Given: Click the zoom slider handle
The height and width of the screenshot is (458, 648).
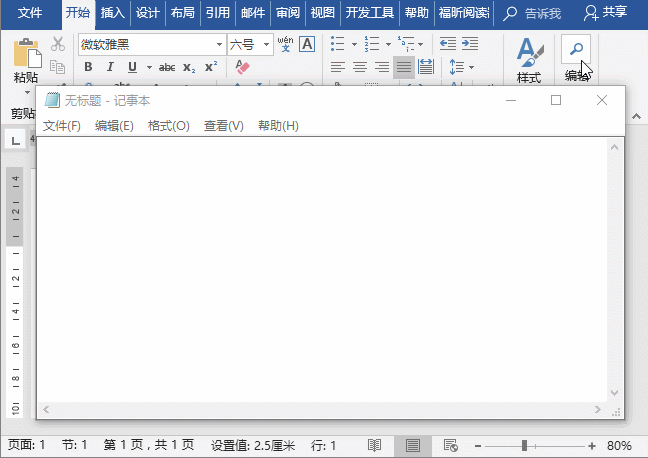Looking at the screenshot, I should click(x=524, y=446).
